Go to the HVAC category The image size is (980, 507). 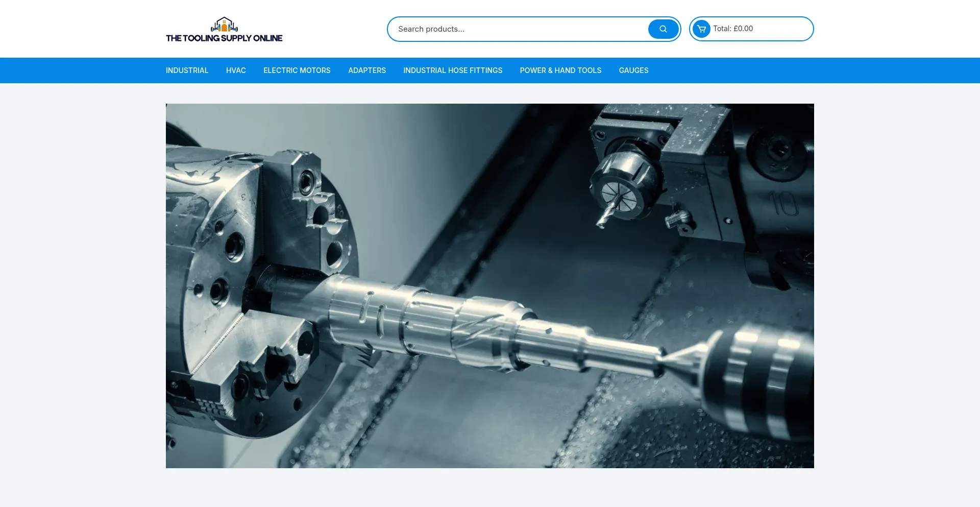[x=236, y=70]
